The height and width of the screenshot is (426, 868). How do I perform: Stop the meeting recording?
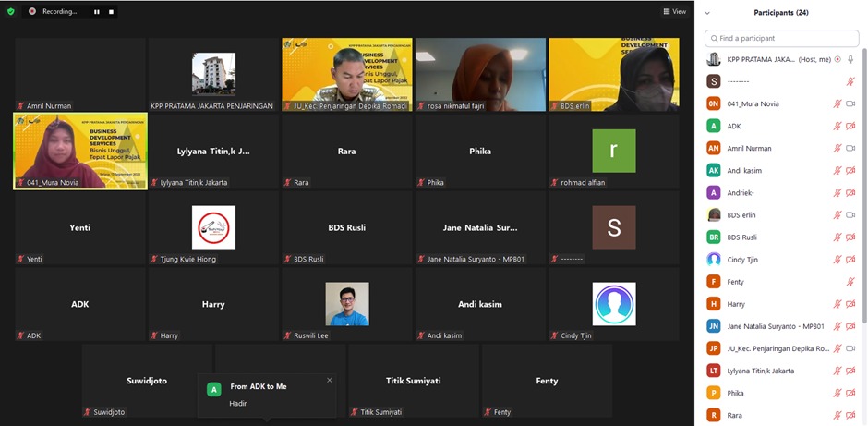coord(111,12)
